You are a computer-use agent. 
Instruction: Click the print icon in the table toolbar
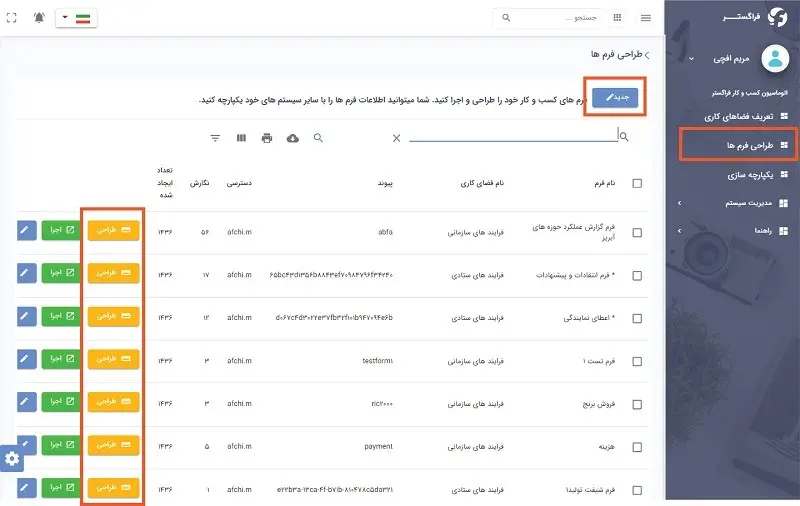click(x=267, y=138)
